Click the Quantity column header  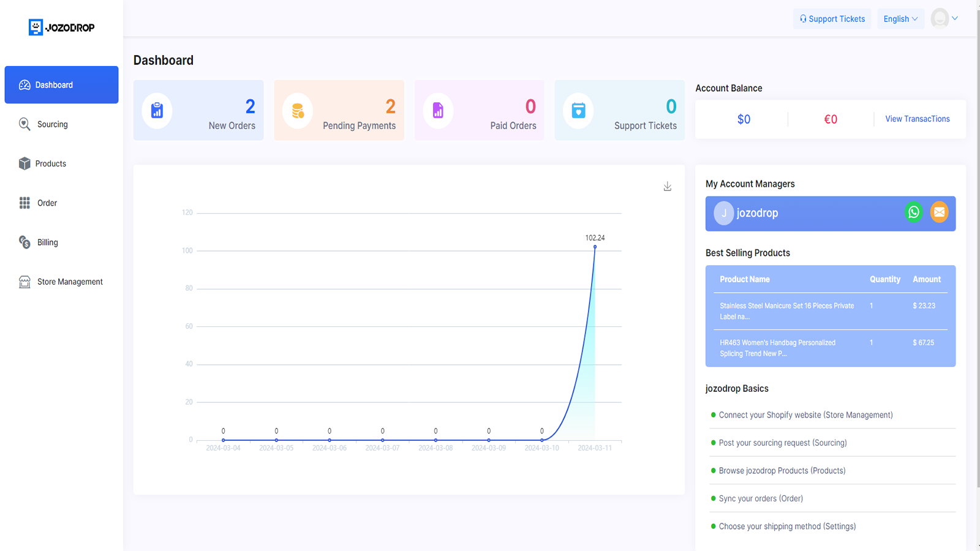click(885, 279)
